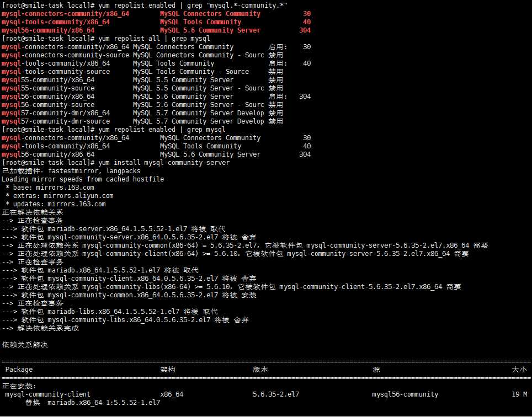Click 'mysql-community-common.x86_64.0.5.6.35-2.el7' line
This screenshot has width=532, height=417.
coord(129,295)
